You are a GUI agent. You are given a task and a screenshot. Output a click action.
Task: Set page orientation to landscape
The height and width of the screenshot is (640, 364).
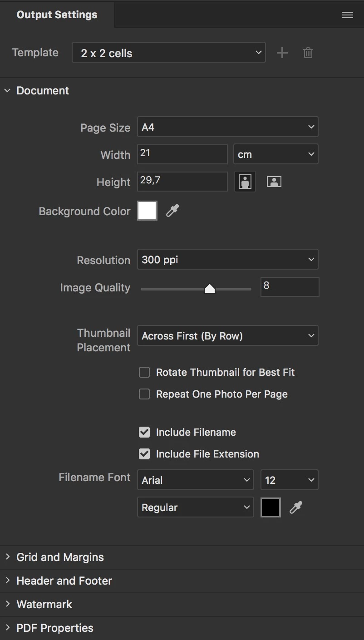pyautogui.click(x=274, y=182)
